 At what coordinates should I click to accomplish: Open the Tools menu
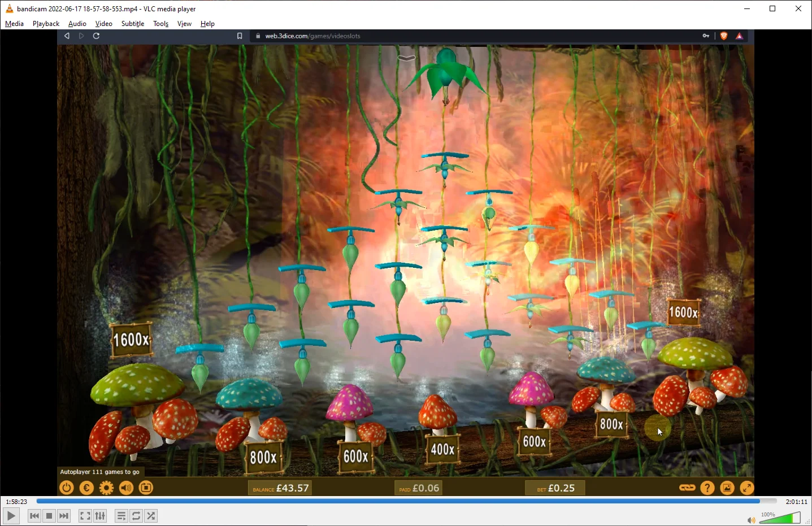click(x=161, y=24)
